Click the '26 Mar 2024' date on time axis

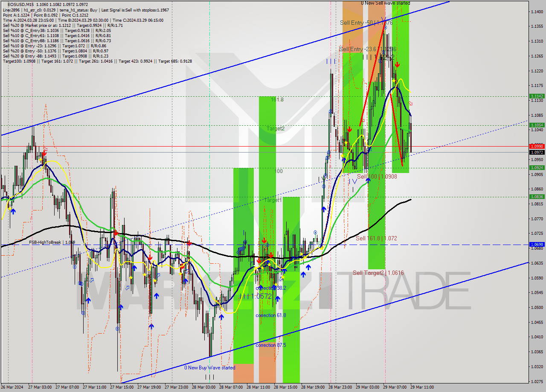(12, 387)
